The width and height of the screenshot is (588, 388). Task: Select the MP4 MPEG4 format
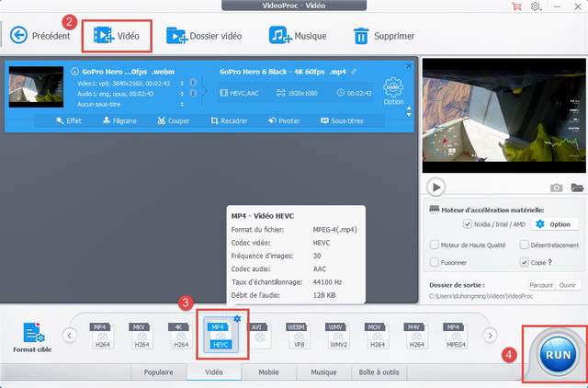pyautogui.click(x=456, y=335)
